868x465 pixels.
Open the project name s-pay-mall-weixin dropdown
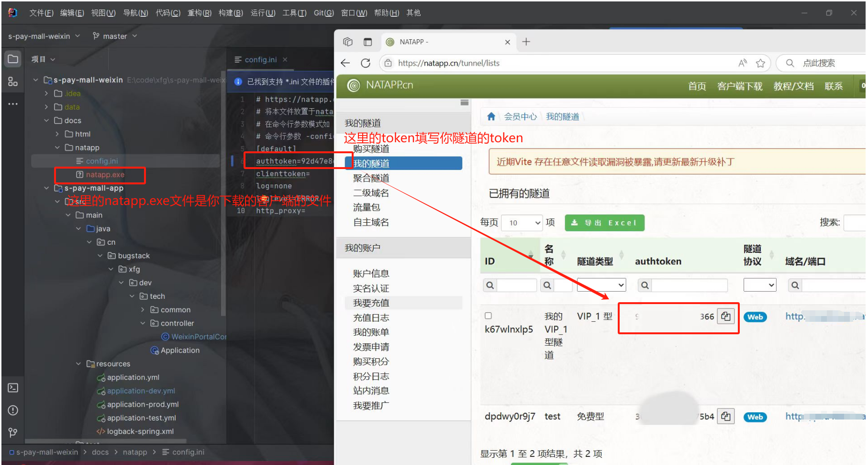click(x=44, y=36)
